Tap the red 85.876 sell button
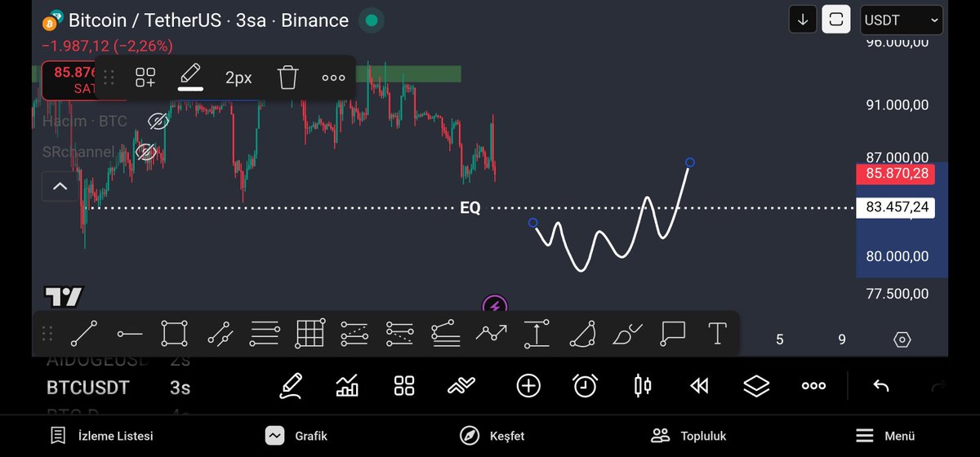The height and width of the screenshot is (457, 980). pos(70,79)
